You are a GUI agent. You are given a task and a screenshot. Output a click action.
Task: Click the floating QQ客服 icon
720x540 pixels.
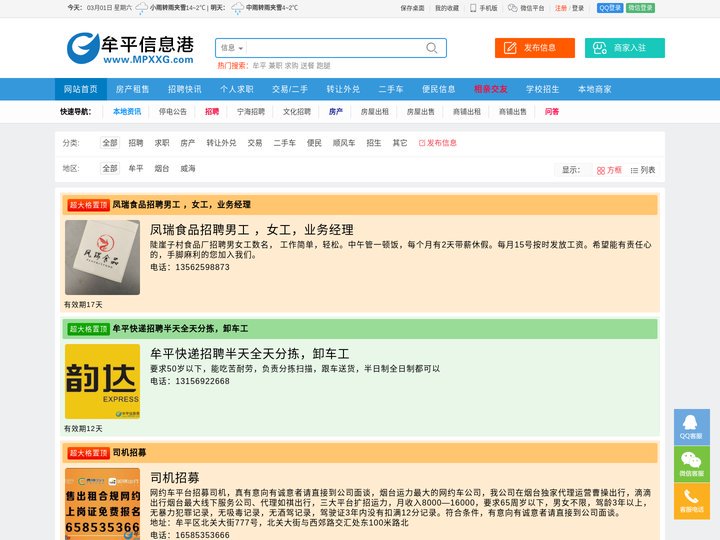pyautogui.click(x=692, y=427)
